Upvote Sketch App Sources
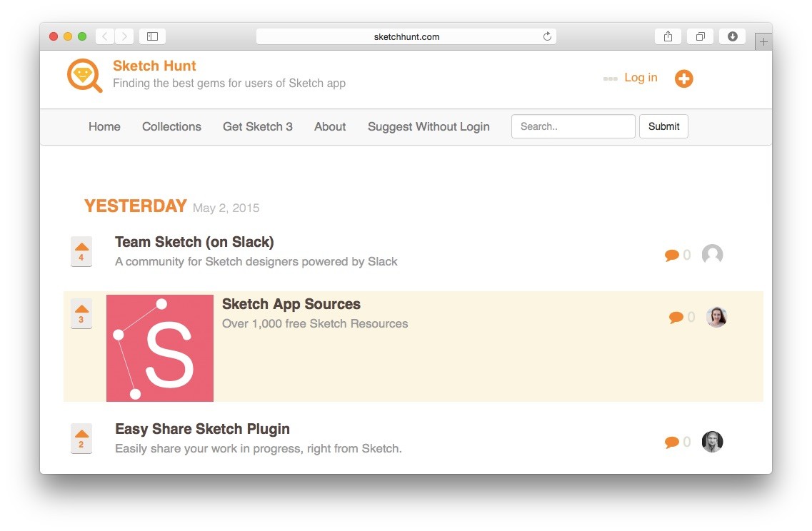The image size is (812, 531). 81,313
